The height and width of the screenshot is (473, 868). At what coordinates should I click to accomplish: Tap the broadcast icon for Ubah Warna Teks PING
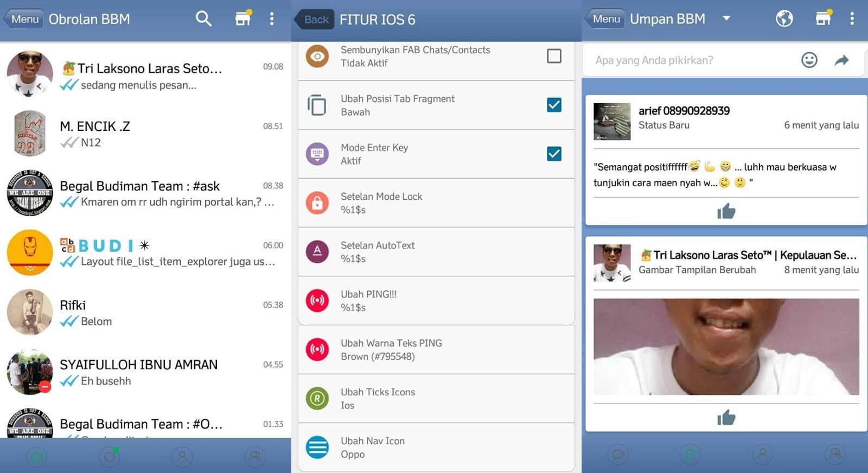(317, 349)
